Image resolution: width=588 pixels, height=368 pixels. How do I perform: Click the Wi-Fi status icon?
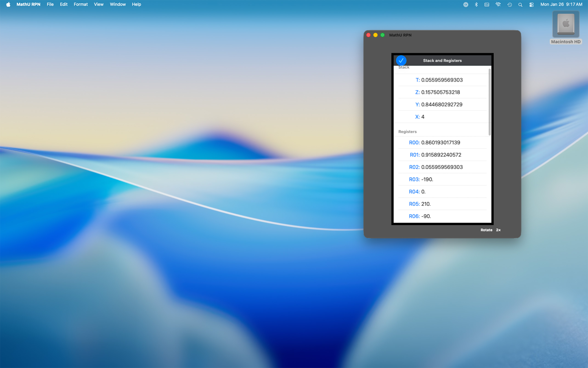pyautogui.click(x=498, y=4)
